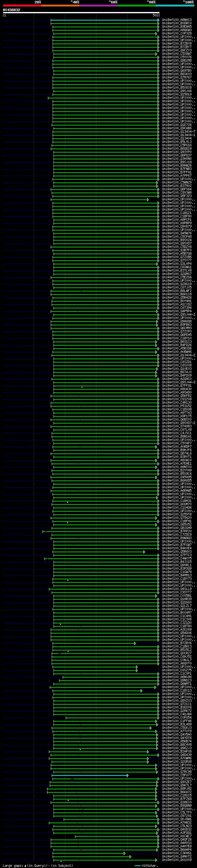Select hit UniRef100_P53152
Screen dimensions: 197x868
tap(177, 406)
